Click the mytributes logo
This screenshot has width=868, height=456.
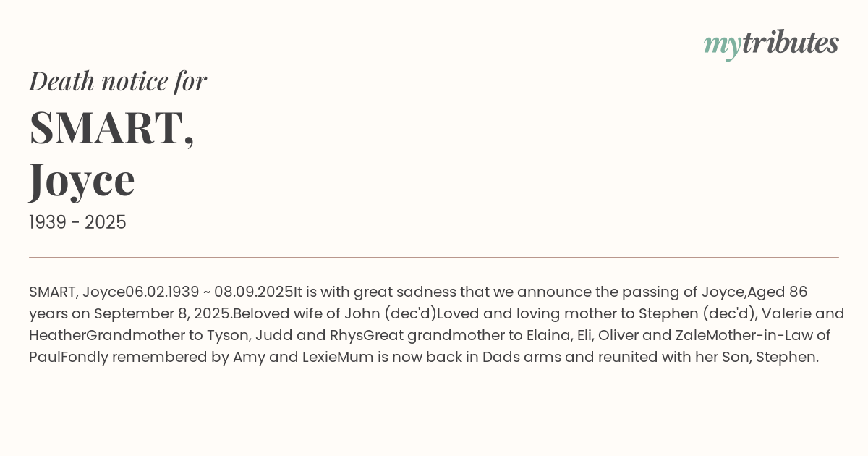pos(771,43)
